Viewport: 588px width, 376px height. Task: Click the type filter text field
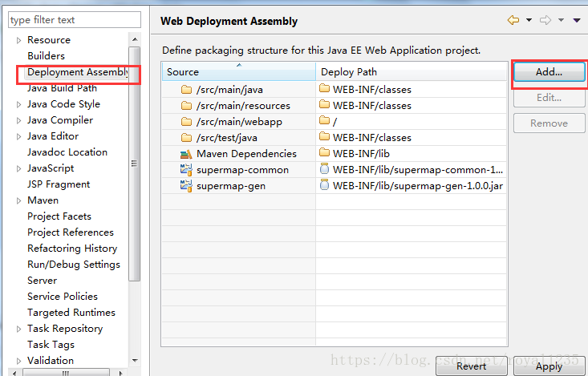click(x=75, y=20)
